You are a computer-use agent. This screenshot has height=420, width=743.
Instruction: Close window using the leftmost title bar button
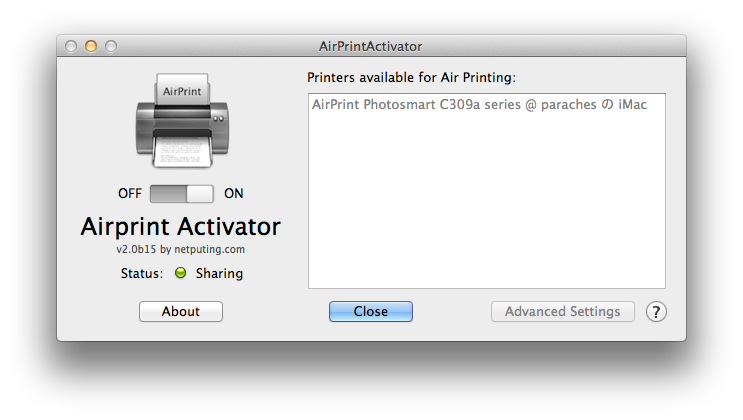tap(71, 46)
